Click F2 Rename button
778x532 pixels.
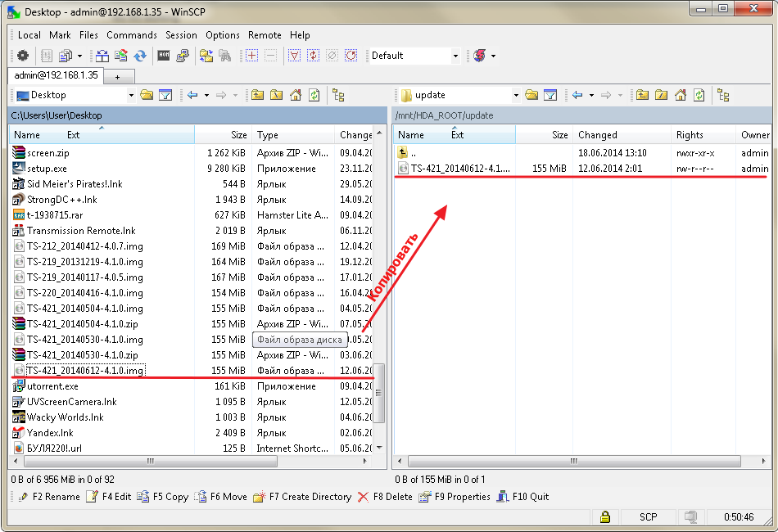[48, 497]
